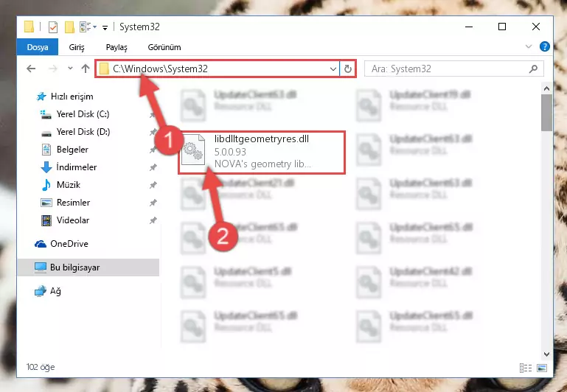Go up one folder level
567x392 pixels.
pyautogui.click(x=86, y=69)
